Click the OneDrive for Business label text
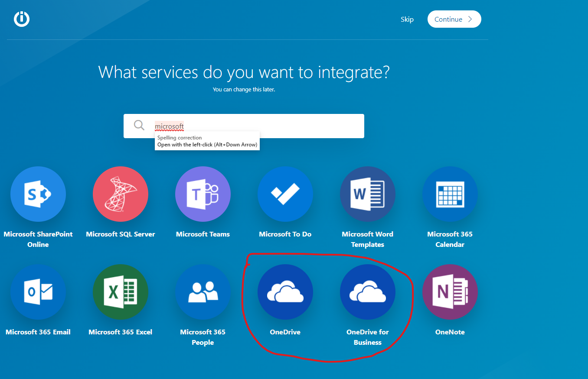Screen dimensions: 588x379 coord(368,337)
